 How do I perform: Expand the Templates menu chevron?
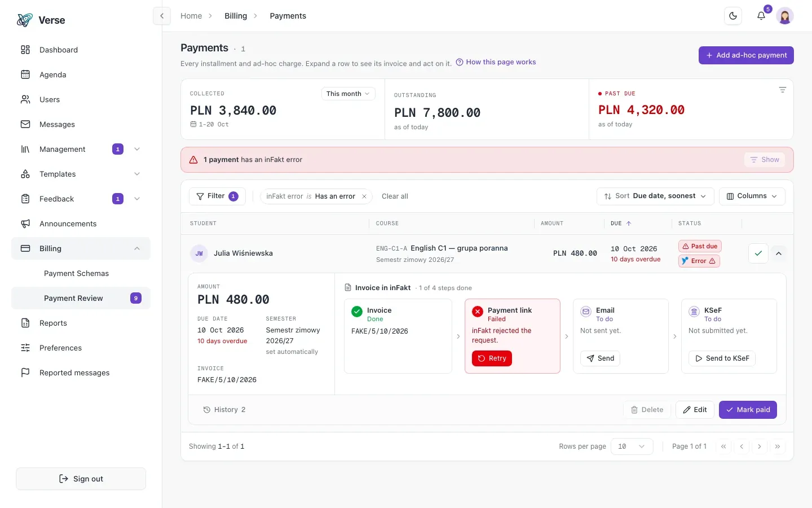click(x=137, y=174)
